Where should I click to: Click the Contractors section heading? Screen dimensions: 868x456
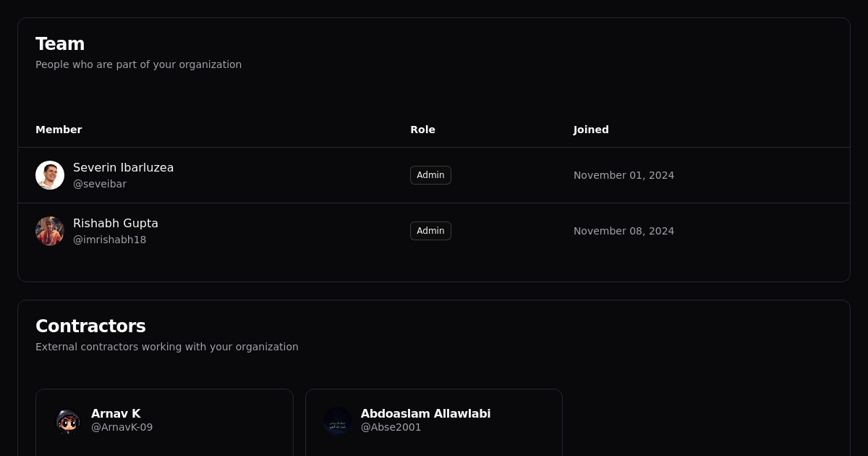(90, 326)
